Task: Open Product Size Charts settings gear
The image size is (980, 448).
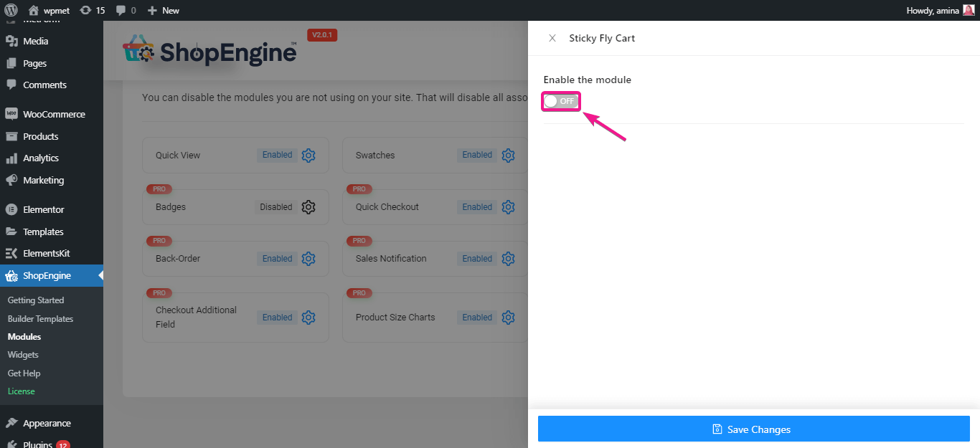Action: (509, 318)
